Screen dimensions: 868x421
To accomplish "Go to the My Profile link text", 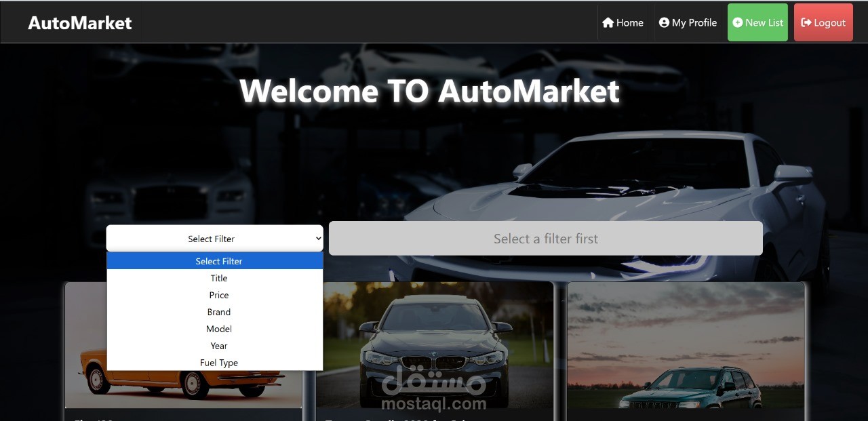I will tap(694, 22).
